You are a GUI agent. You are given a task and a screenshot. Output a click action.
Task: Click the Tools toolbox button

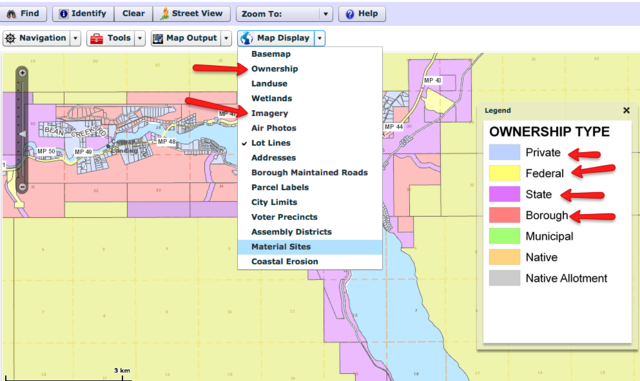pos(110,38)
